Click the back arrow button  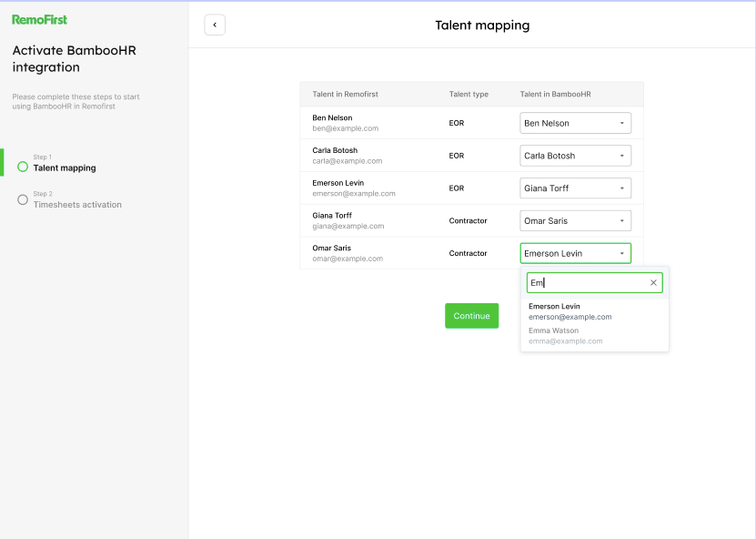click(x=215, y=25)
